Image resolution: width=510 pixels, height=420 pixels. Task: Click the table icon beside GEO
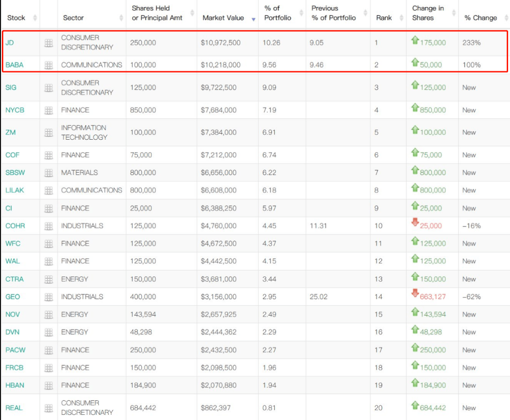pyautogui.click(x=49, y=297)
